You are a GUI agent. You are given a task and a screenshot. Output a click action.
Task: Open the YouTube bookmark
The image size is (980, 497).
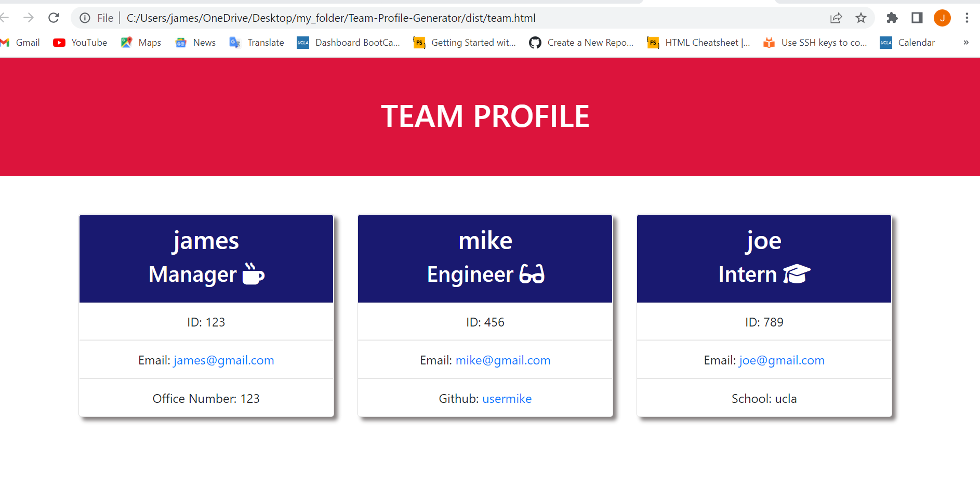pyautogui.click(x=80, y=43)
